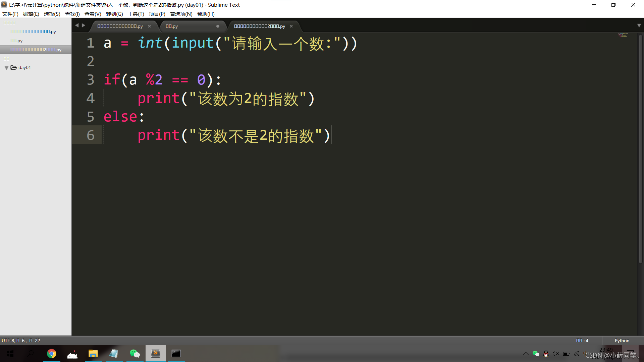
Task: Open the command prompt from taskbar
Action: 176,354
